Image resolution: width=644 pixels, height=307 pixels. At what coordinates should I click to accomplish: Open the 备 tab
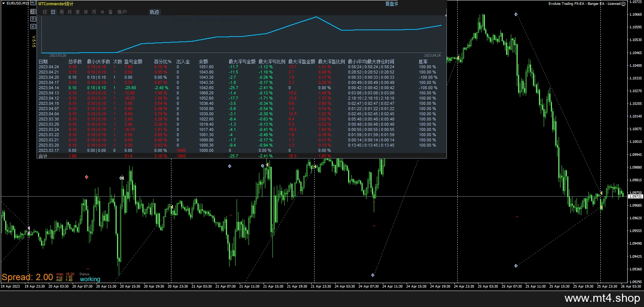(x=111, y=12)
